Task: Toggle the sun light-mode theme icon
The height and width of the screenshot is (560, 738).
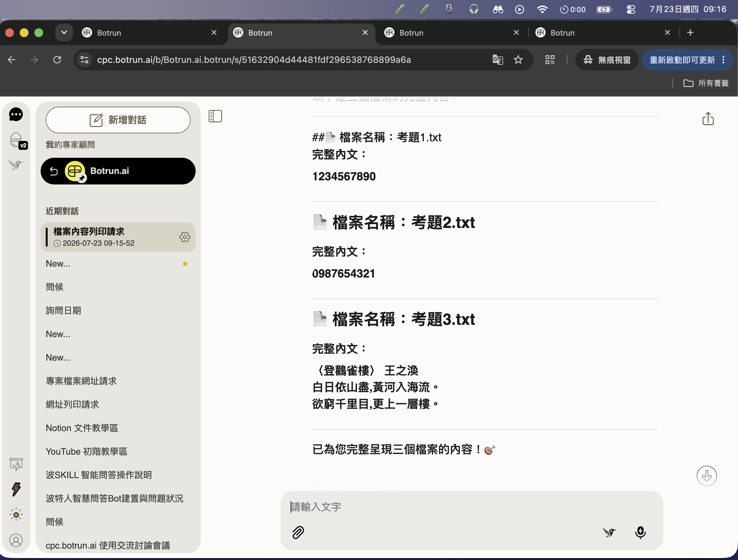Action: [16, 515]
